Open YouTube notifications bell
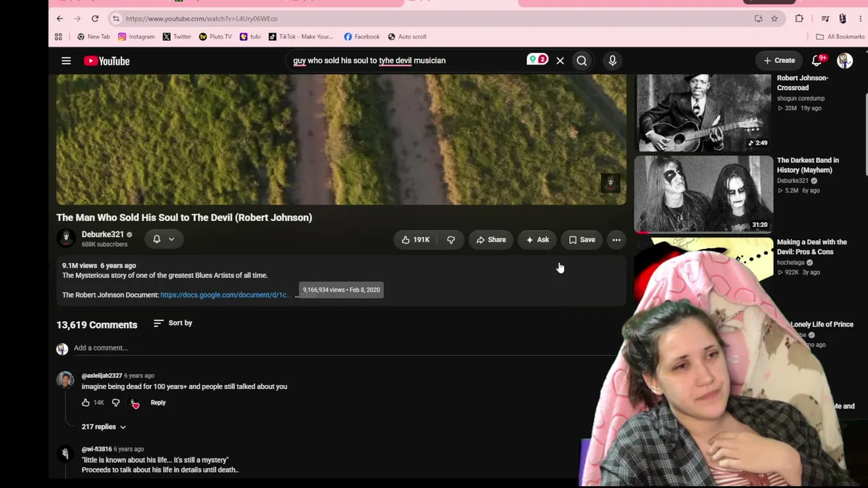This screenshot has width=868, height=488. point(817,61)
